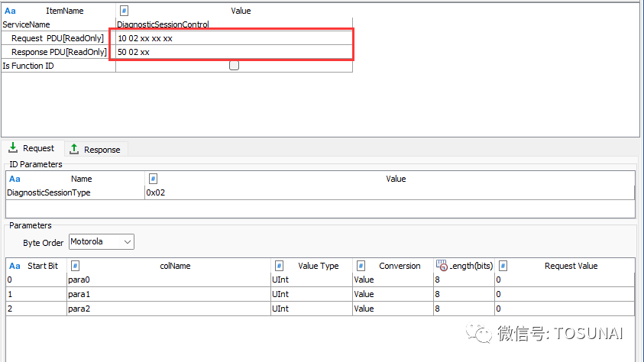Click the UInt value type for para2

point(312,309)
